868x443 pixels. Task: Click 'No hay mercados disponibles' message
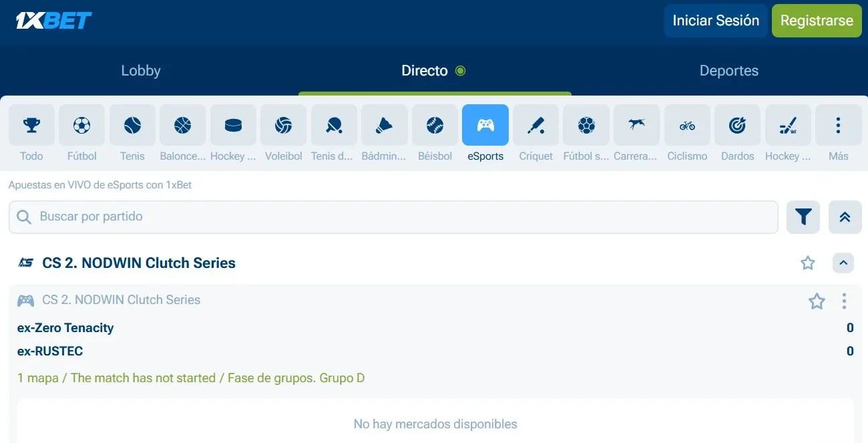[435, 424]
